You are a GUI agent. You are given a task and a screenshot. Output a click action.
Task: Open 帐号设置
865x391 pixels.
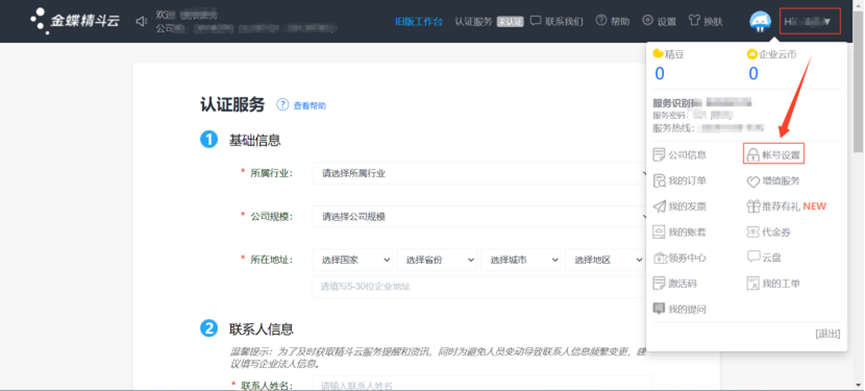pyautogui.click(x=781, y=156)
